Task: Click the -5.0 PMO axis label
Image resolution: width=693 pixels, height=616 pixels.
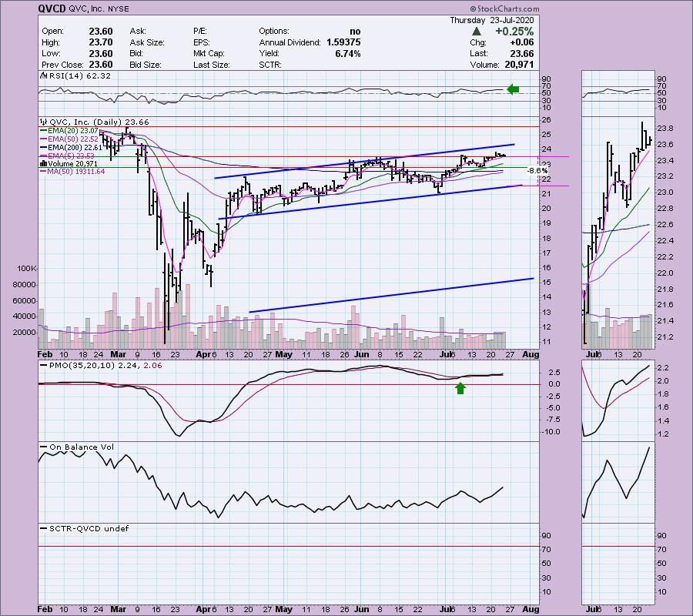Action: point(552,408)
